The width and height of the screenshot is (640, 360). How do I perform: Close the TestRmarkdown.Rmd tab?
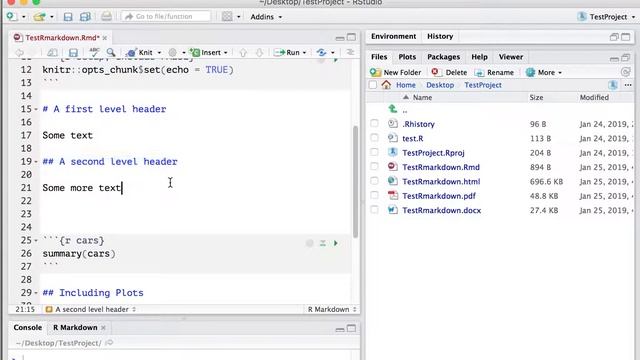(x=105, y=38)
